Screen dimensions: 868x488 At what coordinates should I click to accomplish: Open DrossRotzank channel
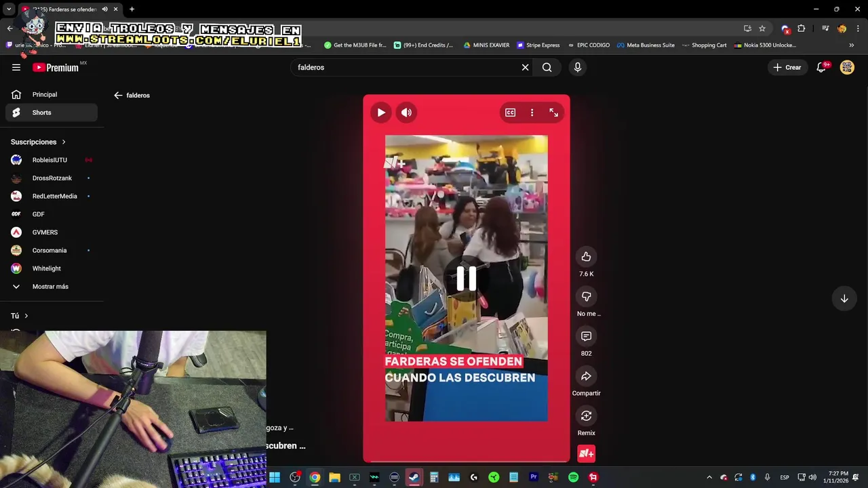tap(52, 178)
